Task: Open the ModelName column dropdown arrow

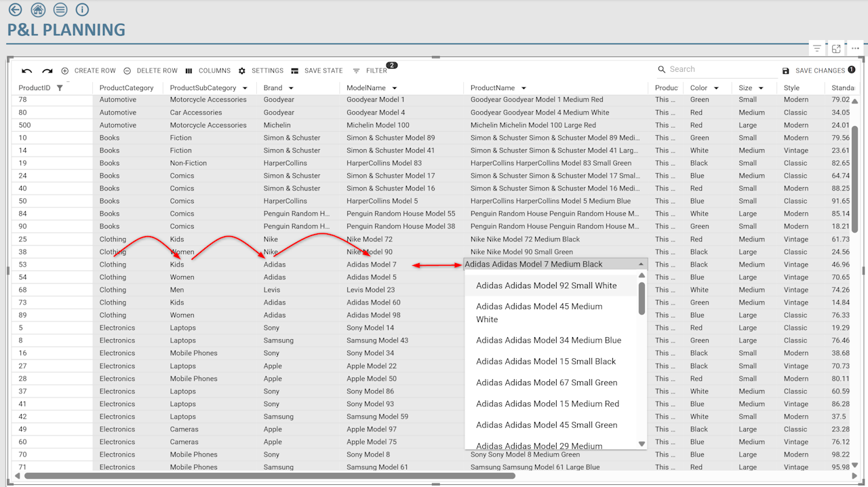Action: click(394, 88)
